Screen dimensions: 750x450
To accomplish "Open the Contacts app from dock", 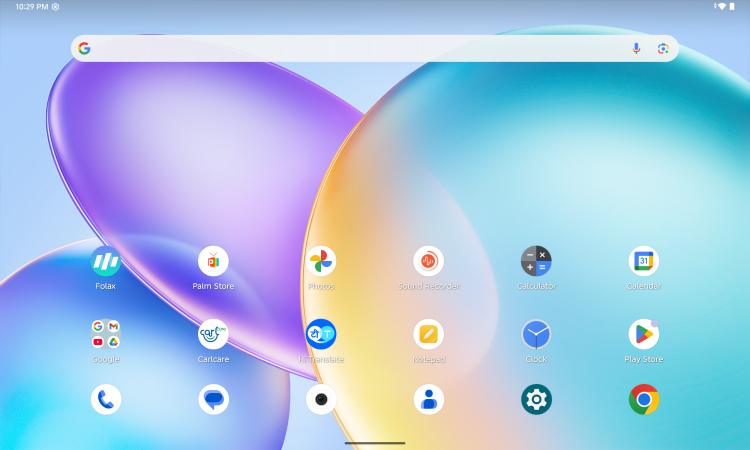I will tap(429, 399).
